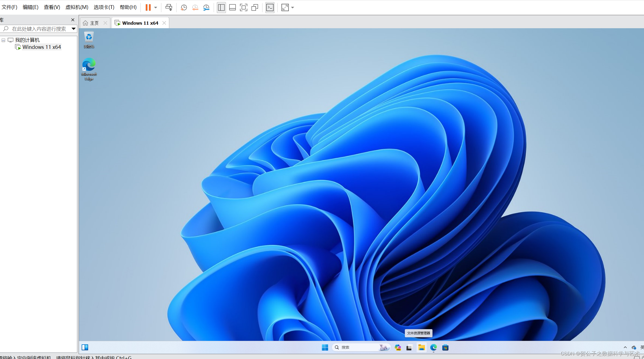Switch to Unity mode
This screenshot has width=644, height=359.
(x=255, y=8)
